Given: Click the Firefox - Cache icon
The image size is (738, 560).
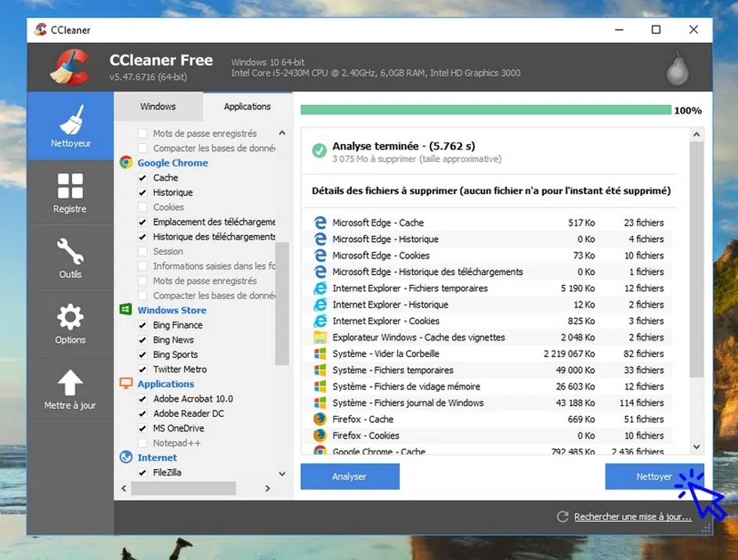Looking at the screenshot, I should [320, 419].
